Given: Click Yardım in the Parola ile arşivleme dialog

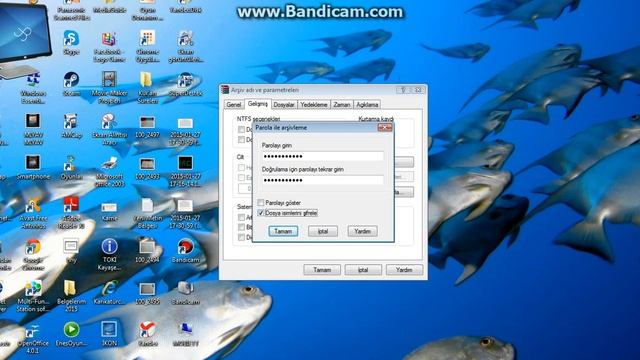Looking at the screenshot, I should click(362, 231).
